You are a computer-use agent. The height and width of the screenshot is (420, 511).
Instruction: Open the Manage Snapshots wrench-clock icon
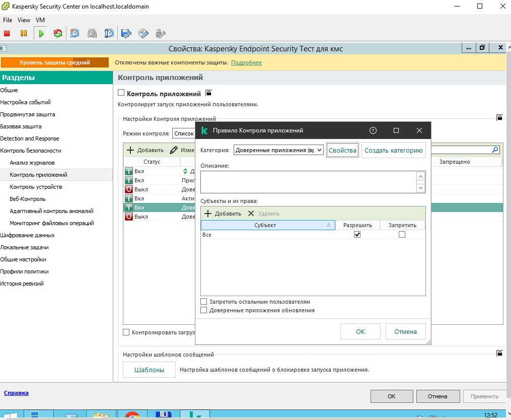click(109, 33)
